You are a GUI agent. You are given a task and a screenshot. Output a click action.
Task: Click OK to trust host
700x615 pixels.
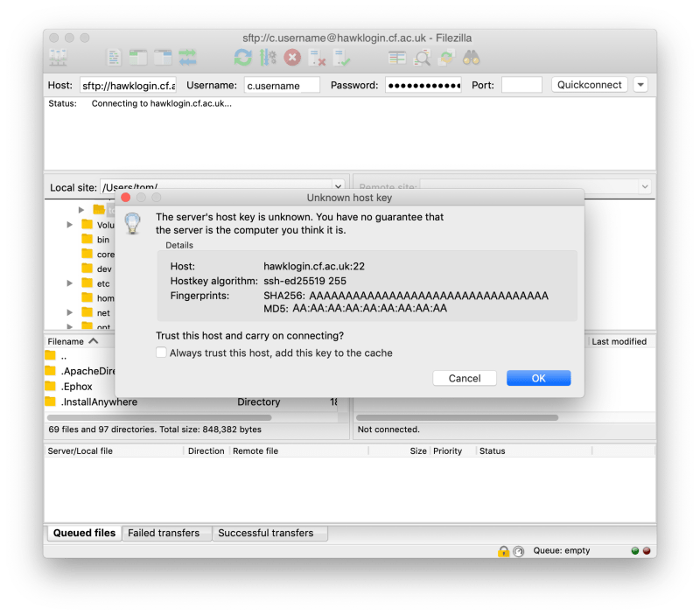click(x=538, y=378)
